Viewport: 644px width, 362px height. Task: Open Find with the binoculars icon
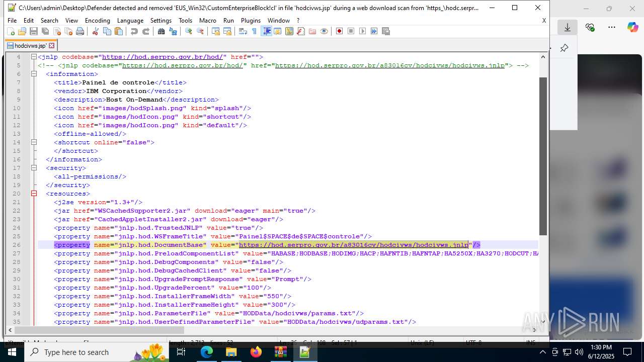click(x=161, y=31)
